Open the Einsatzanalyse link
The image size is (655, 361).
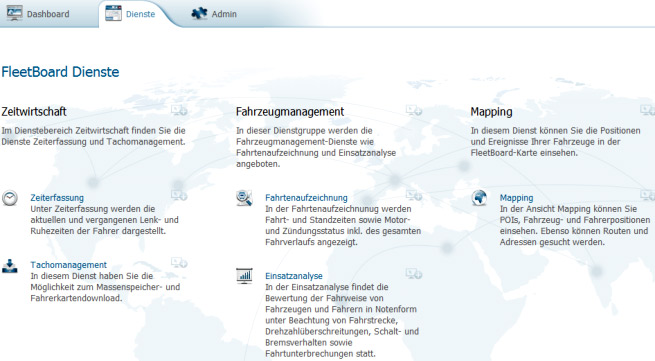pos(294,276)
